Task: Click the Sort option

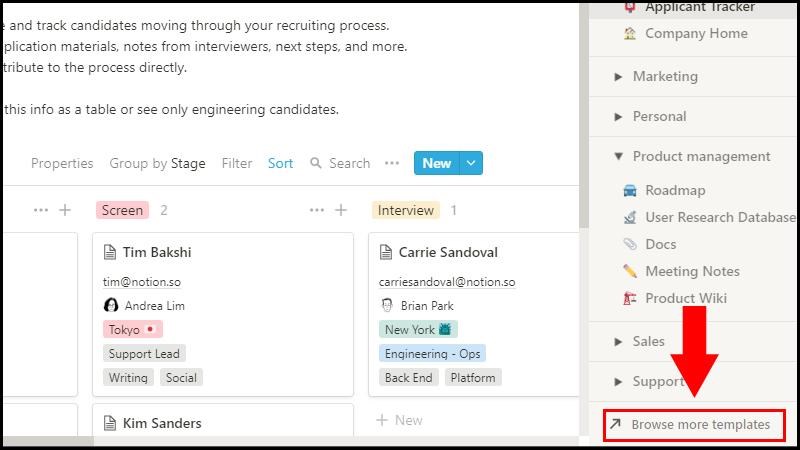Action: coord(280,163)
